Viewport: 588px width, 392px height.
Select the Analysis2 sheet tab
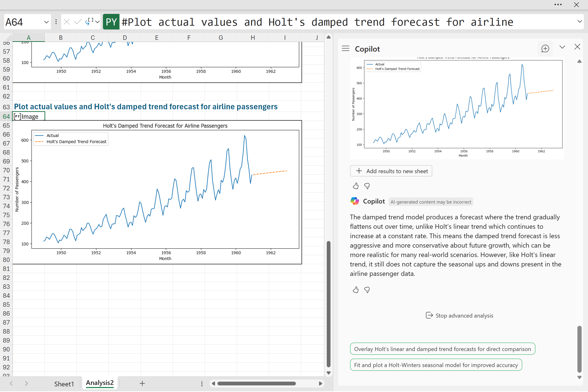click(x=99, y=383)
